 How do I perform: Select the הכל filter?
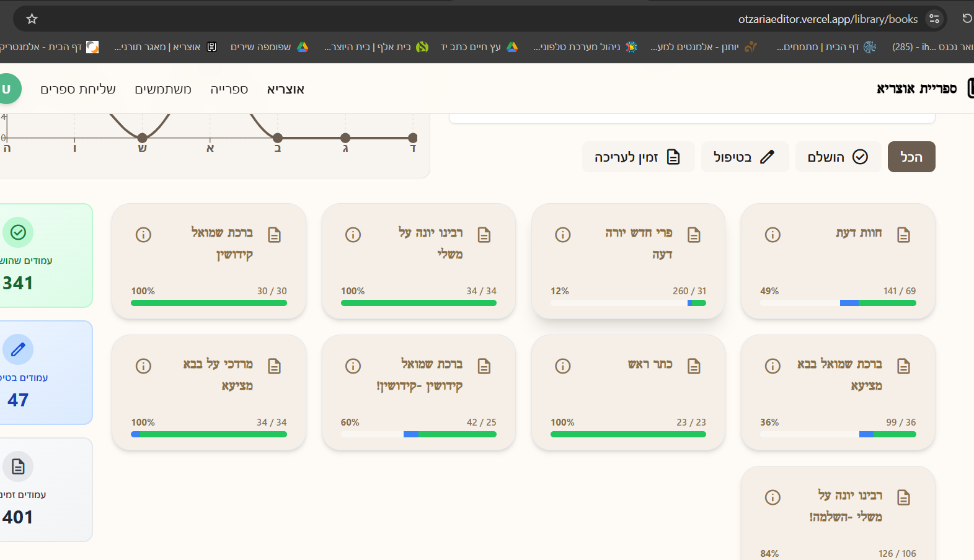911,157
